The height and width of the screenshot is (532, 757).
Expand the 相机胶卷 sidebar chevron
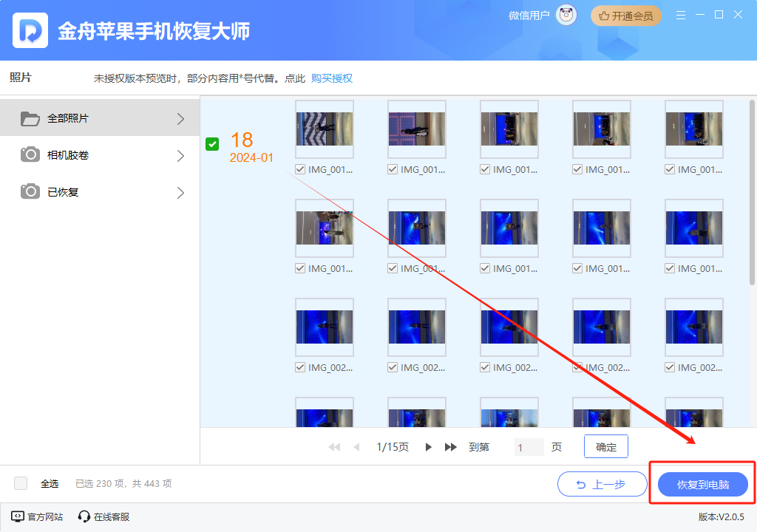(180, 155)
